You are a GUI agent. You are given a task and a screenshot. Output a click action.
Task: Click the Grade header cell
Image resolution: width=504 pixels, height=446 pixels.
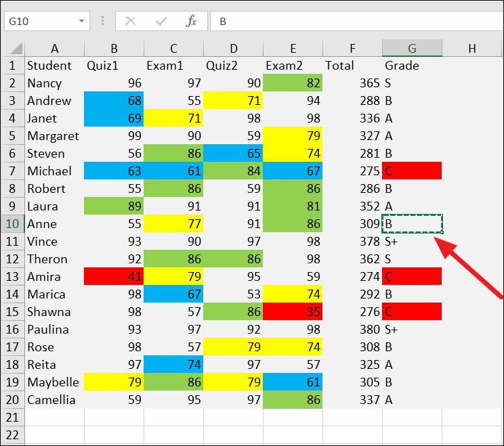click(412, 66)
